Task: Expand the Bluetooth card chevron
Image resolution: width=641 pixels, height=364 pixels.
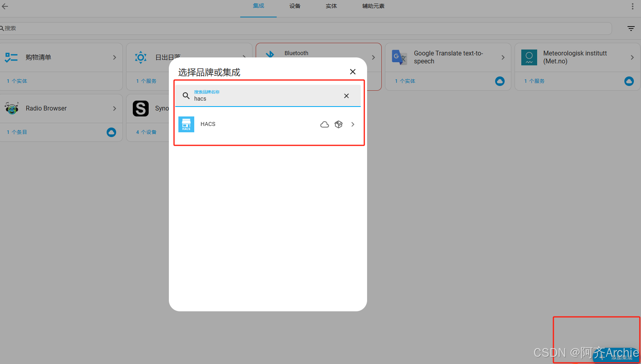Action: tap(373, 57)
